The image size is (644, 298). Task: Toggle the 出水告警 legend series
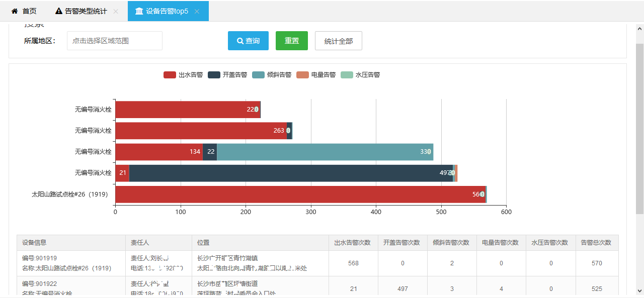pyautogui.click(x=183, y=75)
